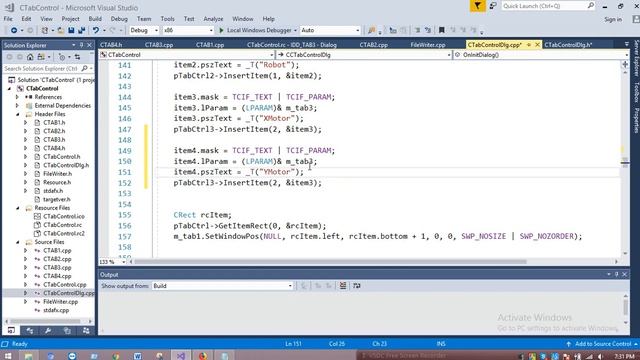Open the Analyze menu
640x360 pixels.
tap(213, 19)
